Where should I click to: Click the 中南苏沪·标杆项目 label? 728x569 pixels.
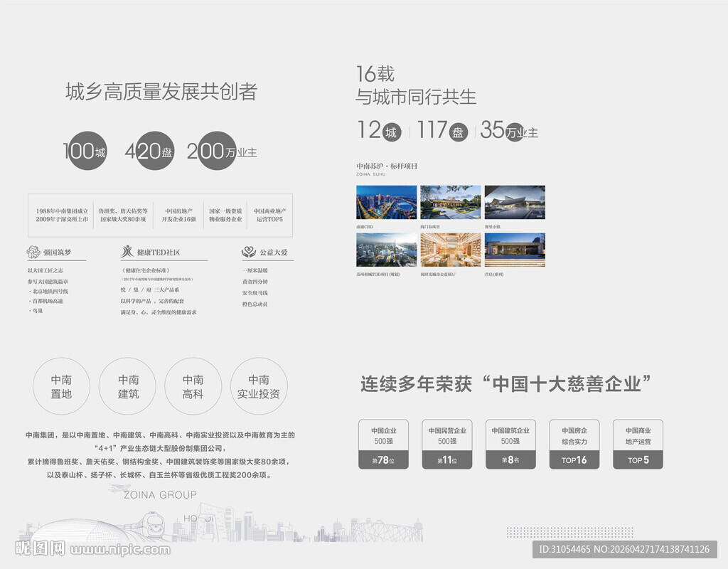pos(387,166)
